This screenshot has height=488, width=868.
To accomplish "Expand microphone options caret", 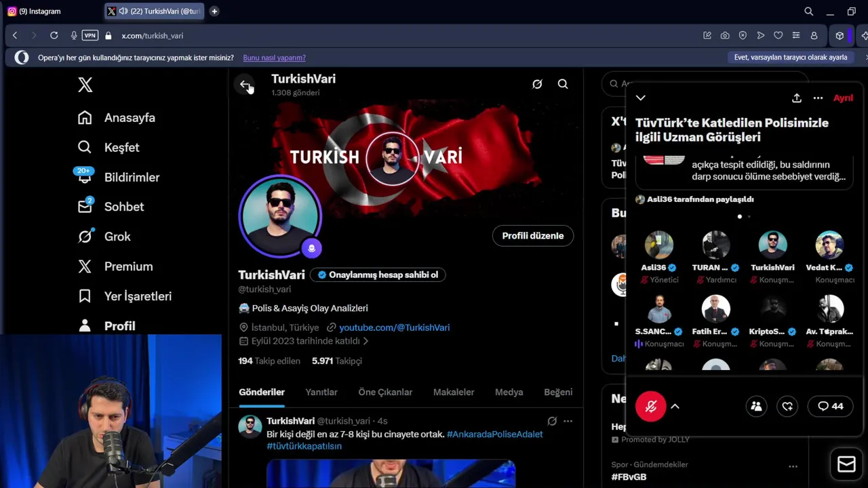I will coord(675,406).
